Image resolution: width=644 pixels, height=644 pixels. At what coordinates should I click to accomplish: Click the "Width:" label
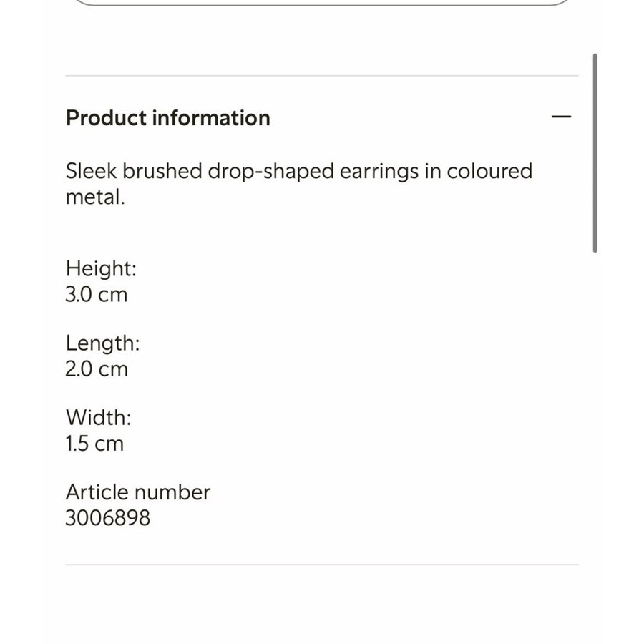[x=98, y=418]
